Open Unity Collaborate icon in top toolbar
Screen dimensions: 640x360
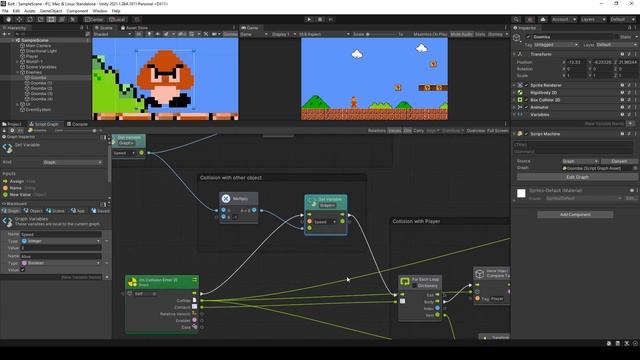point(530,19)
